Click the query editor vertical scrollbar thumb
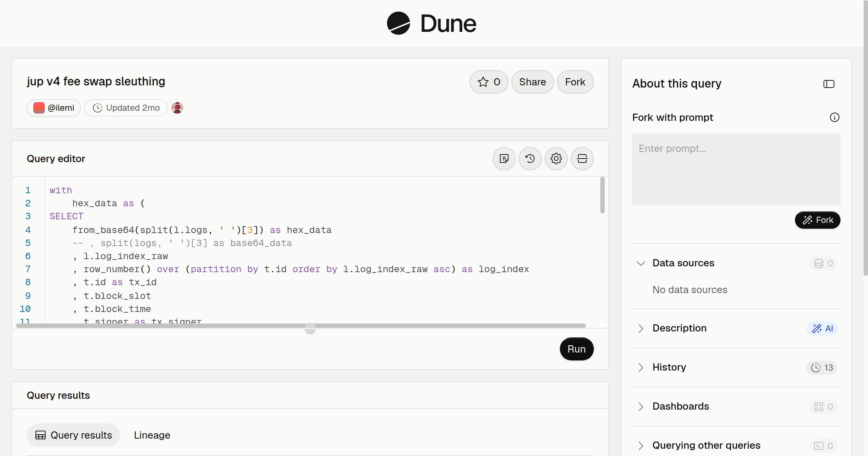 [602, 195]
